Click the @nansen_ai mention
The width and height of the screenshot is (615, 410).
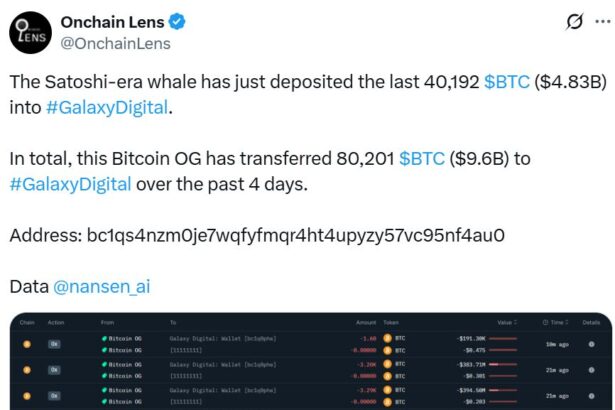[x=100, y=286]
